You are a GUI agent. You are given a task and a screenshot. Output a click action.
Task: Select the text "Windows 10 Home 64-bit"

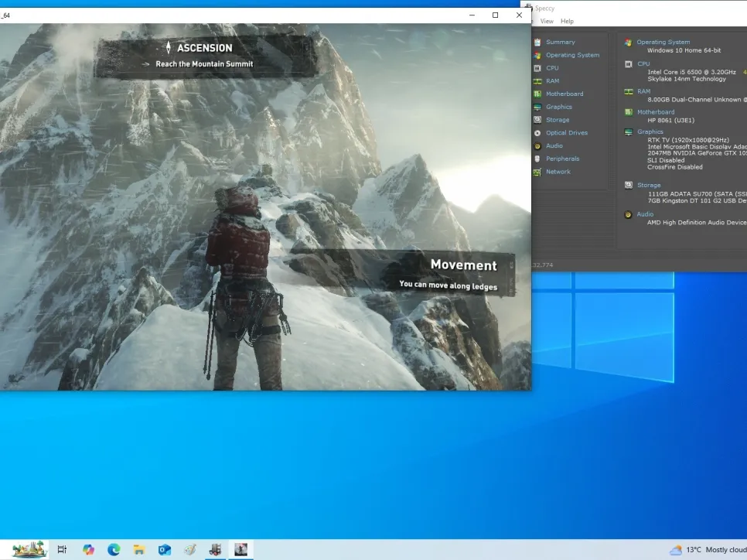coord(684,50)
